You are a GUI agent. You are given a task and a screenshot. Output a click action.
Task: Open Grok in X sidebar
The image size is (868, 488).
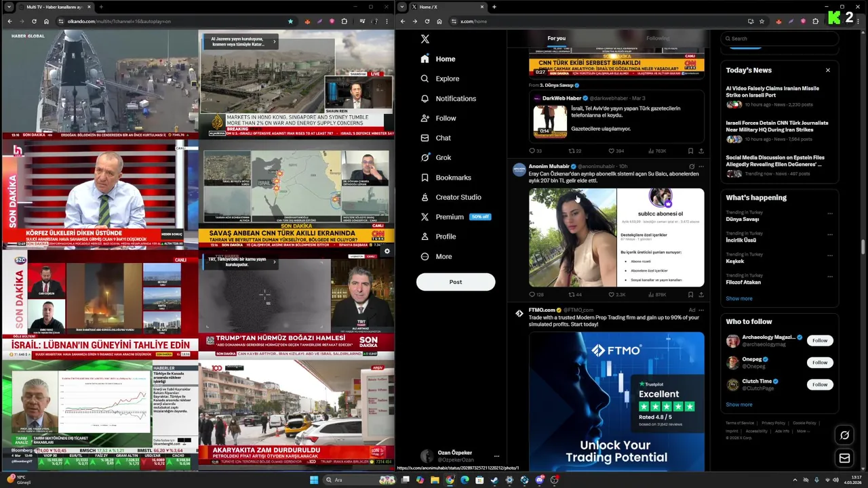coord(435,157)
